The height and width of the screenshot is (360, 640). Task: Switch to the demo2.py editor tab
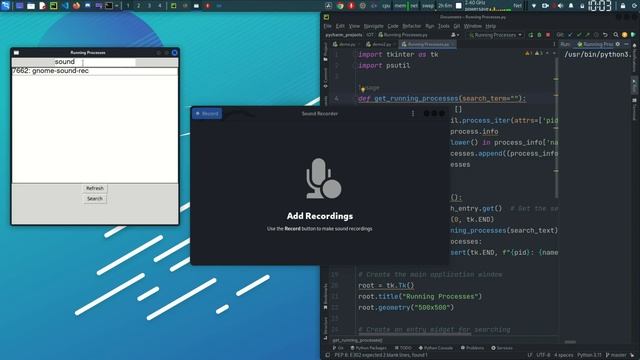[381, 44]
